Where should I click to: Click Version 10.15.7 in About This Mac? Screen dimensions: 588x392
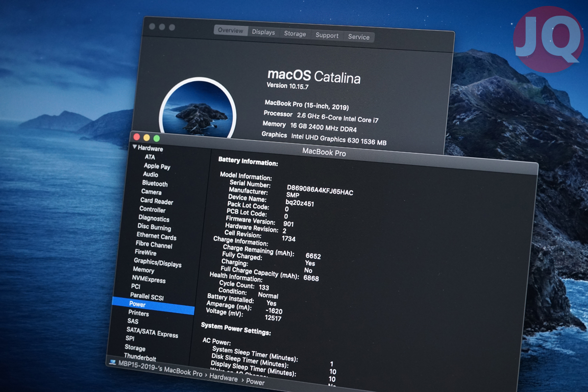point(288,85)
